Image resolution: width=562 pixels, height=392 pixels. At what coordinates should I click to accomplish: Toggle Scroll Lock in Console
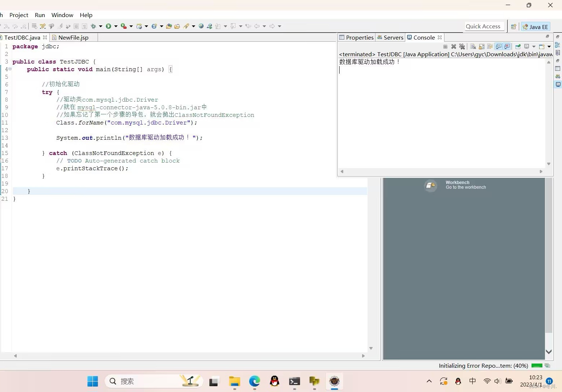tap(481, 46)
